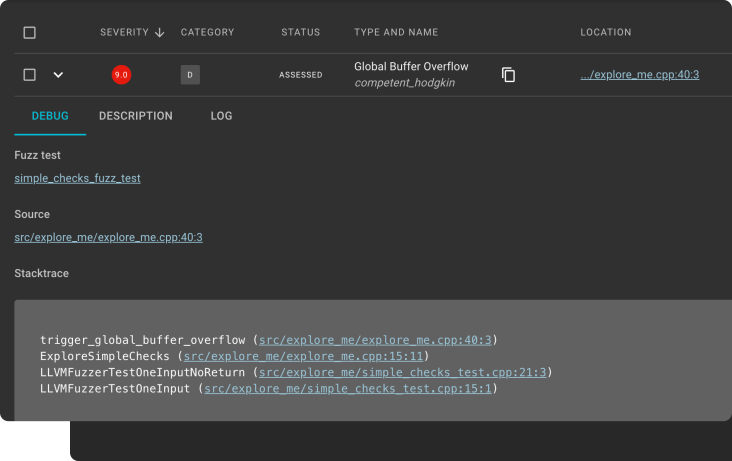The image size is (732, 461).
Task: Open the Source file link under Source heading
Action: tap(108, 237)
